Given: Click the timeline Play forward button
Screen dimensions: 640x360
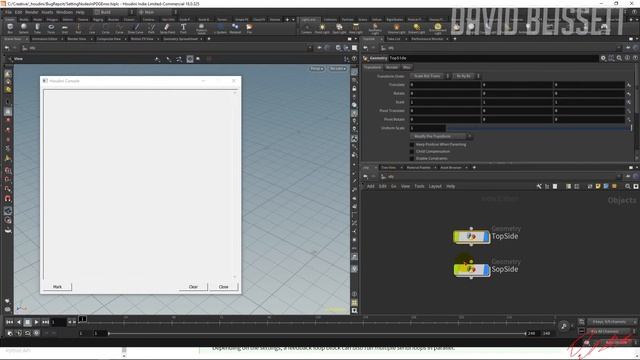Looking at the screenshot, I should [x=36, y=322].
